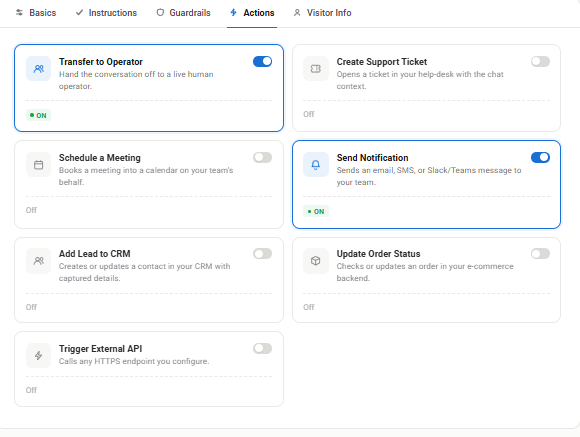
Task: Open the Basics tab
Action: [x=36, y=13]
